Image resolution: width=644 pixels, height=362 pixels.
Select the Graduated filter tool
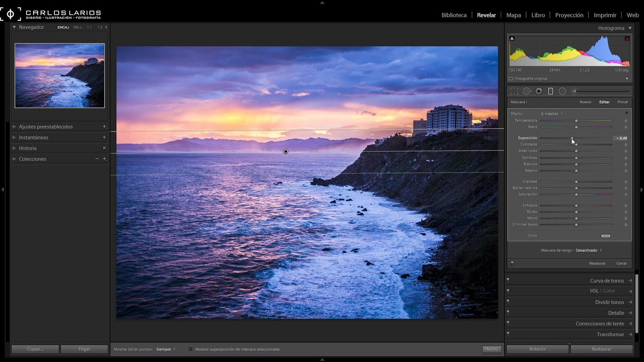[x=550, y=91]
